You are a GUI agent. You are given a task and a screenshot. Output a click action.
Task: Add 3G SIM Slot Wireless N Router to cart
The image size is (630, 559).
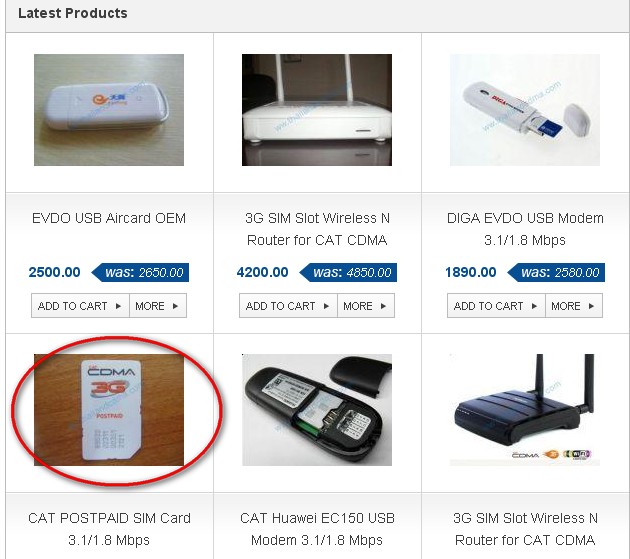pos(288,306)
